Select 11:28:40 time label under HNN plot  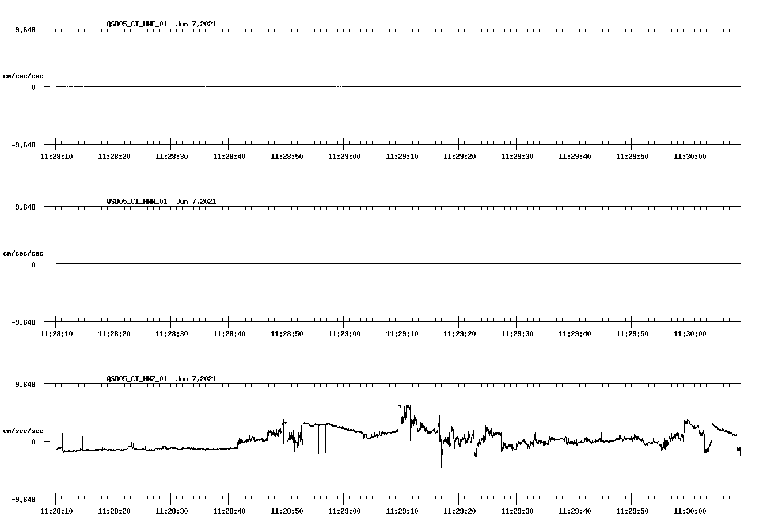[x=229, y=334]
